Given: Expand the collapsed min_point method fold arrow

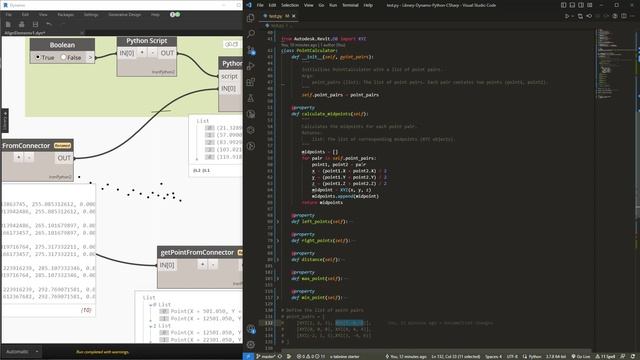Looking at the screenshot, I should [x=278, y=298].
